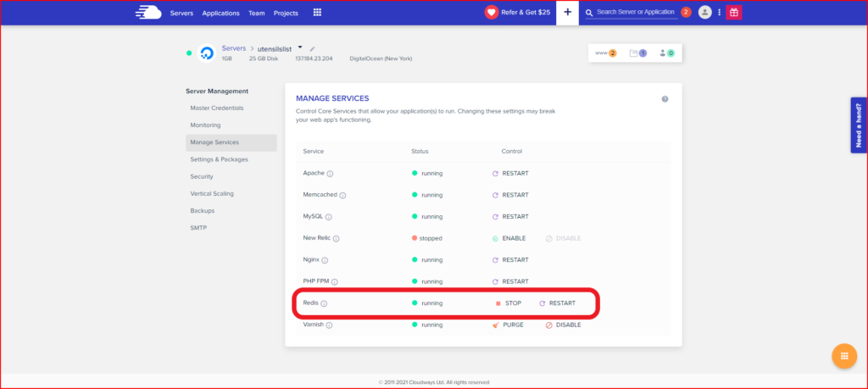Click Servers breadcrumb link

(x=234, y=48)
